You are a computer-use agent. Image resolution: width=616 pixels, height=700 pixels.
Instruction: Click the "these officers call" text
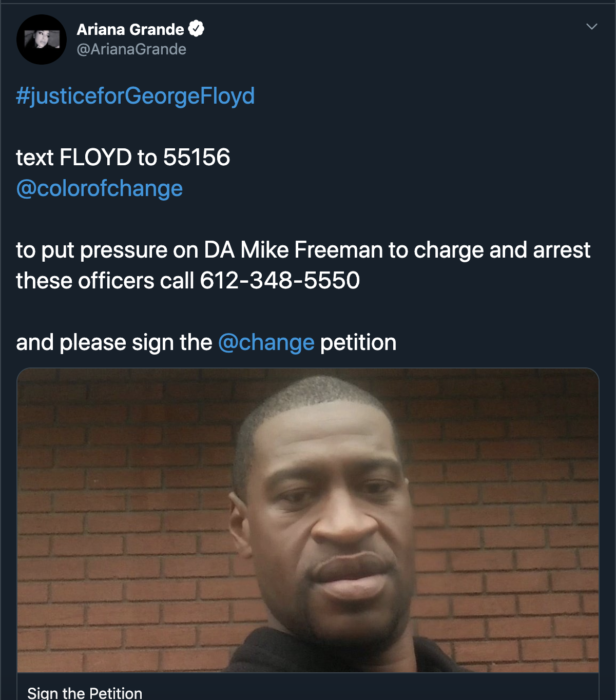105,281
